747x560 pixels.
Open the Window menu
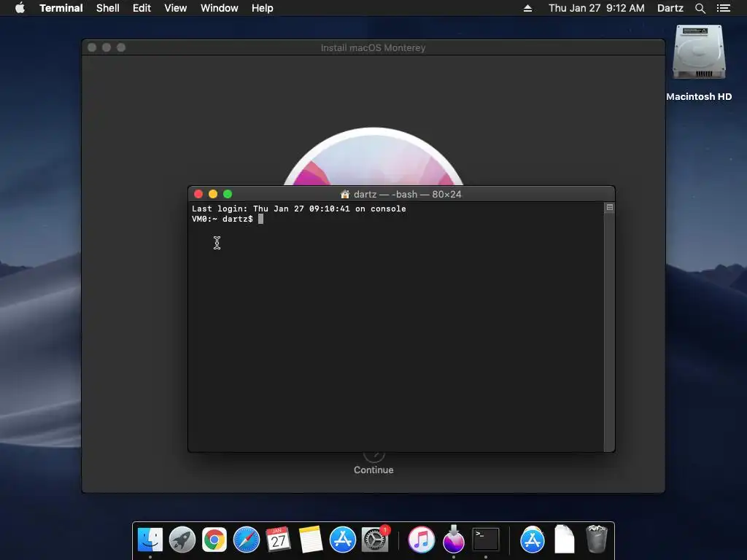219,8
